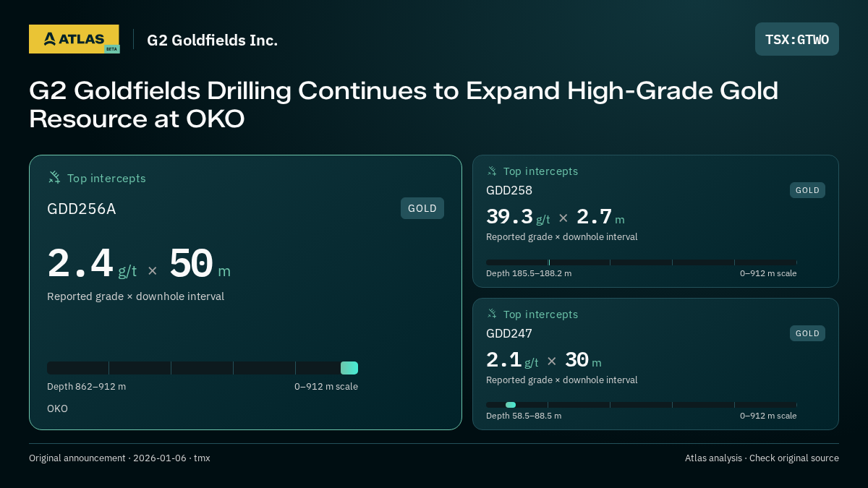
Task: Click the 39.3 g/t grade value
Action: (518, 217)
